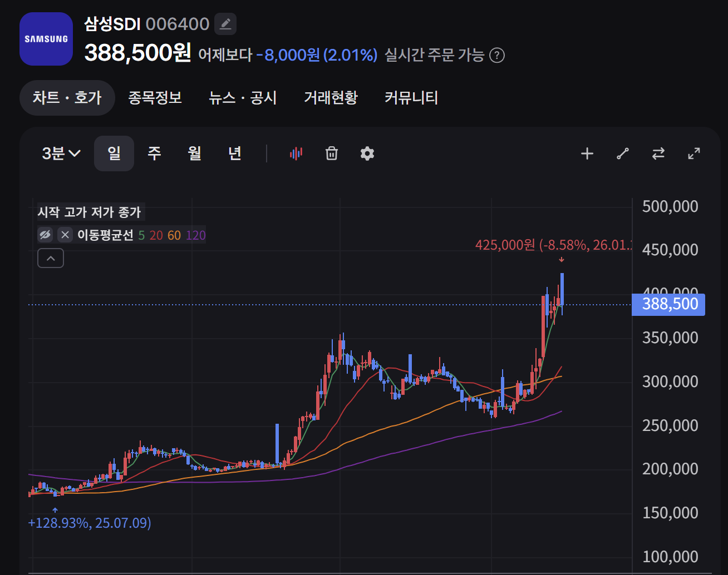Select the line drawing tool icon

623,153
